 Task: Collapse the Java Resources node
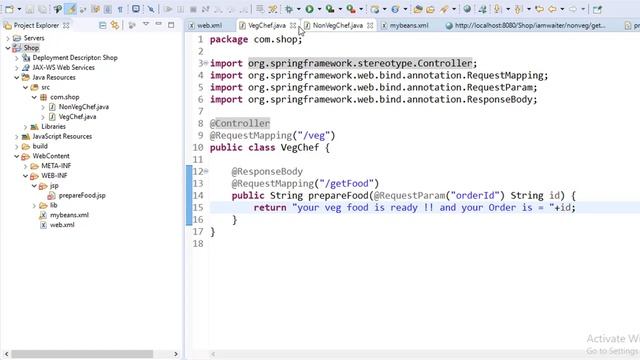coord(17,77)
